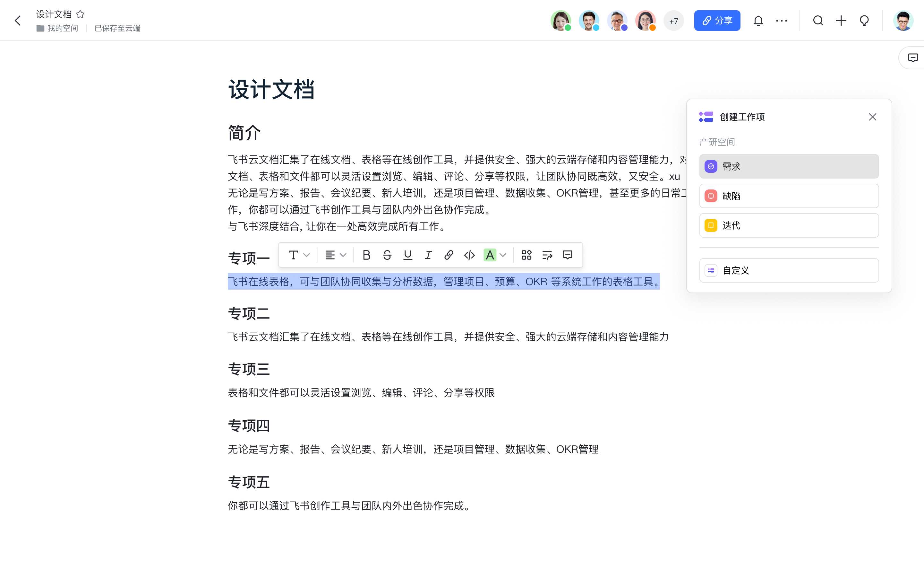This screenshot has height=578, width=924.
Task: Click the 表格和文件都可以灵活设置 paragraph
Action: tap(361, 393)
